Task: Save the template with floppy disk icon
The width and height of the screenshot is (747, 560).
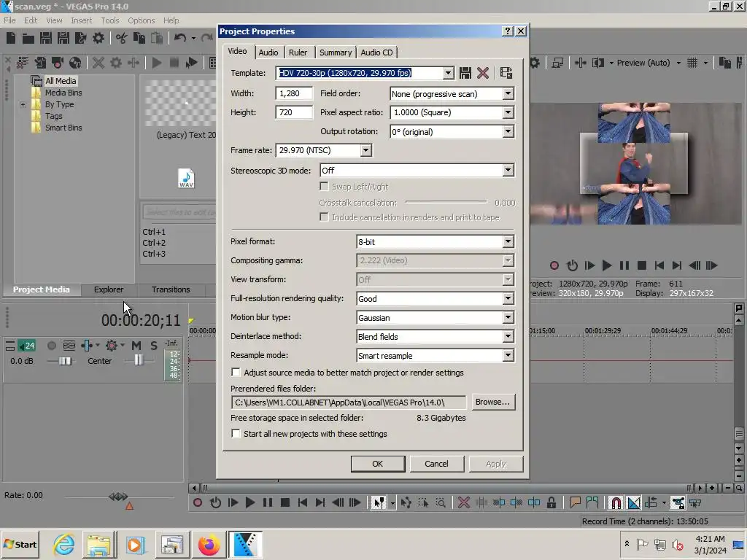Action: point(465,73)
